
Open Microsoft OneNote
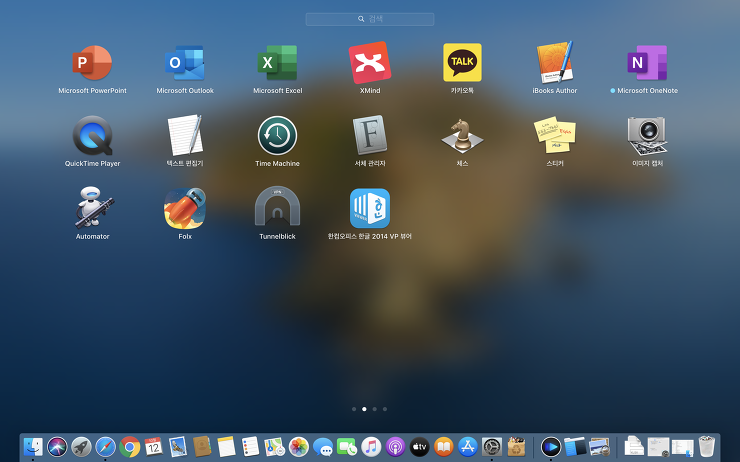(x=647, y=63)
